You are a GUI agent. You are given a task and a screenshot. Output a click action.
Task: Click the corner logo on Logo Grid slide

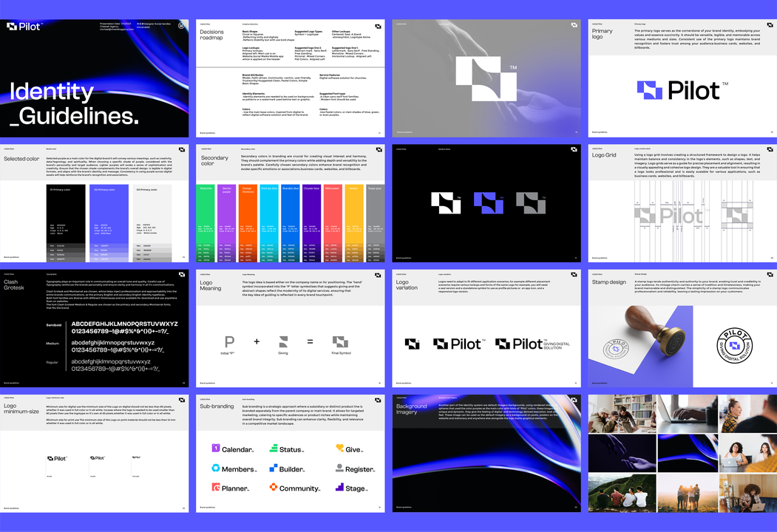coord(770,149)
